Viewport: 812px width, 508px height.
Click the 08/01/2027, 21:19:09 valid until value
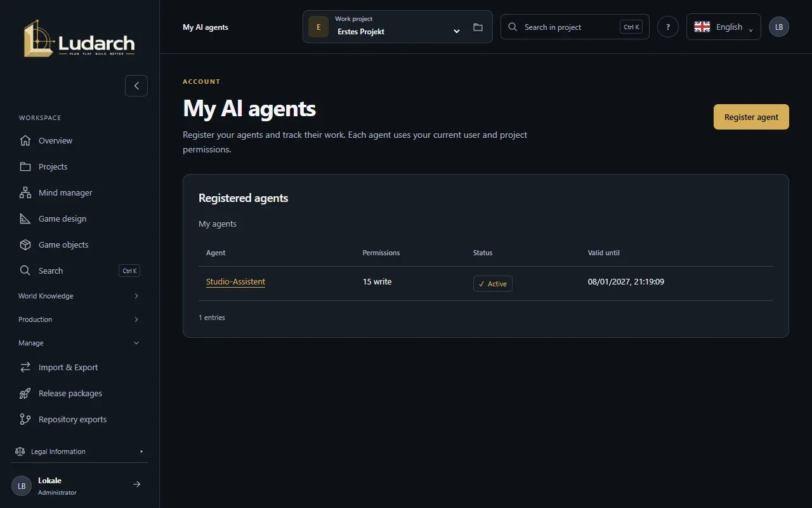626,281
